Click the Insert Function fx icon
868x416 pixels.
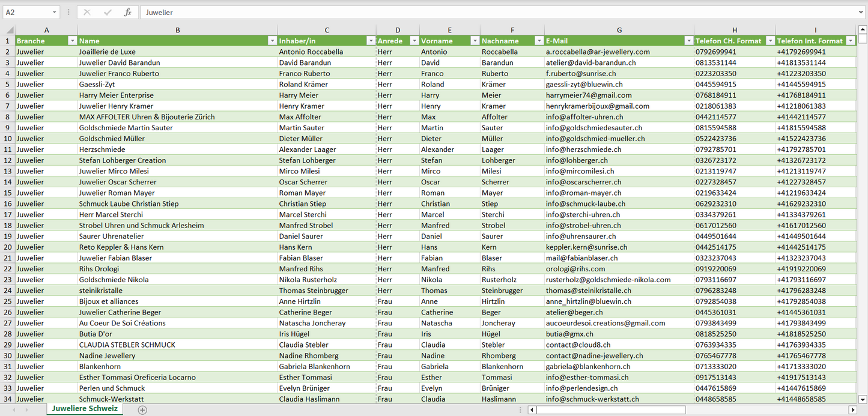click(x=127, y=12)
